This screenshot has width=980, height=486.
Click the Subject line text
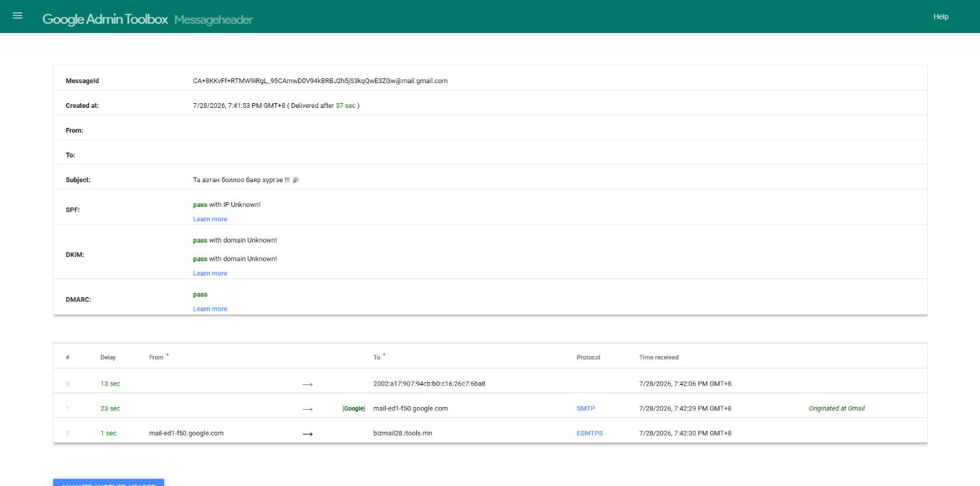[x=246, y=180]
